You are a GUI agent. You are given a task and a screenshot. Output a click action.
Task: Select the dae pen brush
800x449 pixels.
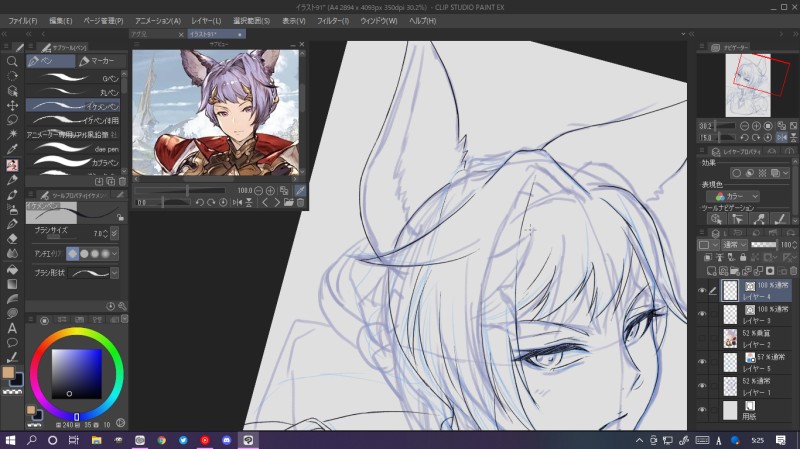coord(73,149)
